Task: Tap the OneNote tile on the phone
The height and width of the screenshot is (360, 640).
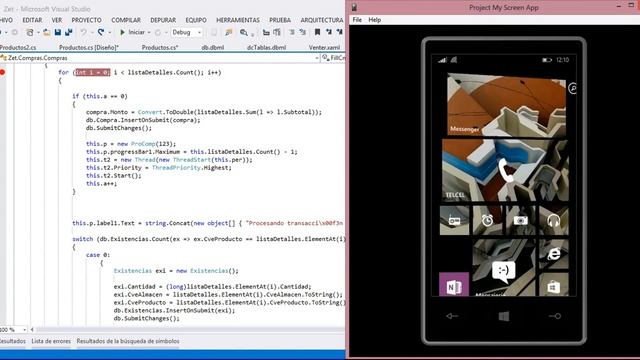Action: click(x=454, y=284)
